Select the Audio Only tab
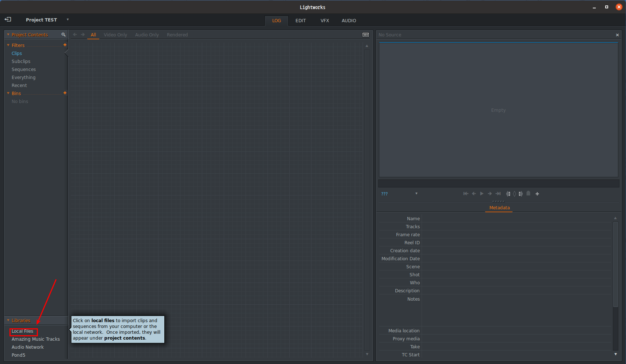The width and height of the screenshot is (626, 364). point(147,35)
